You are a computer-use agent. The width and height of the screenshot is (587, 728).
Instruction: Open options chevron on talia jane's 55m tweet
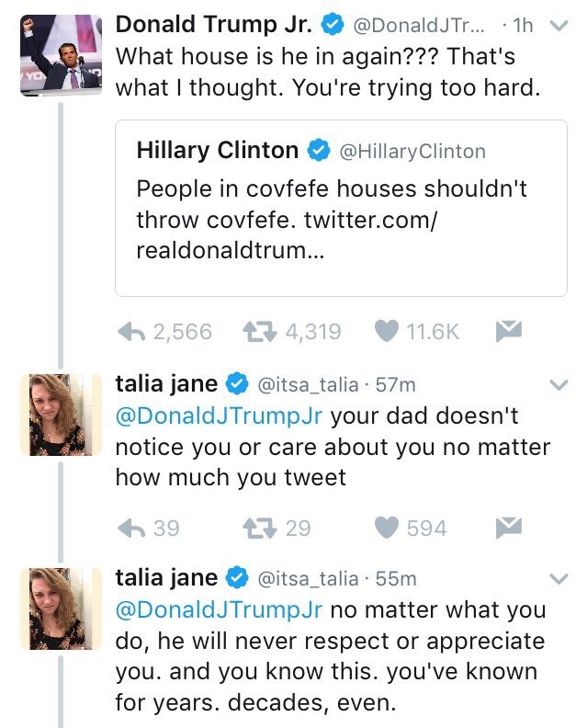click(558, 579)
